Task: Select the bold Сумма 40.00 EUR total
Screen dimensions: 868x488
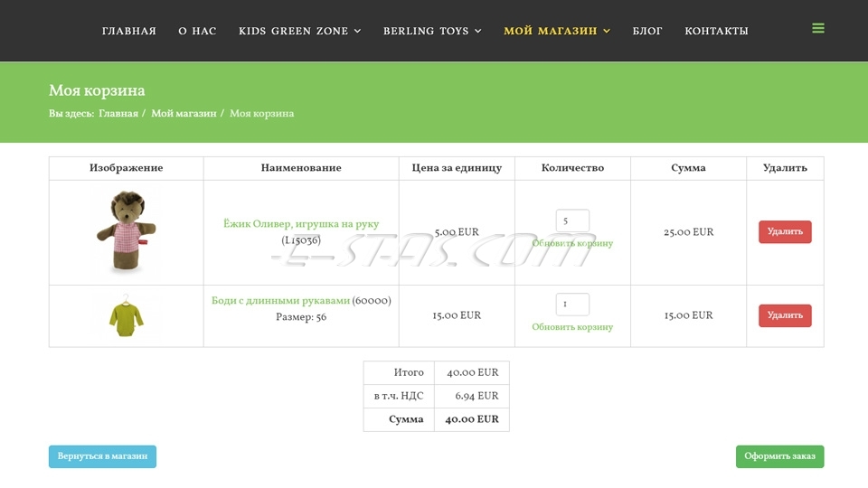Action: coord(472,418)
